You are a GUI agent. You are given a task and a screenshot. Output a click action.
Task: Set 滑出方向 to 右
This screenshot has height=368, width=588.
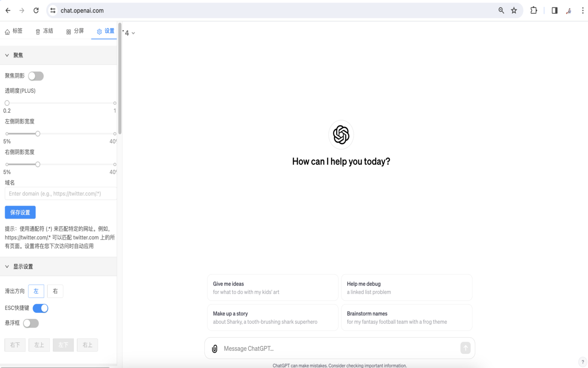pyautogui.click(x=55, y=291)
